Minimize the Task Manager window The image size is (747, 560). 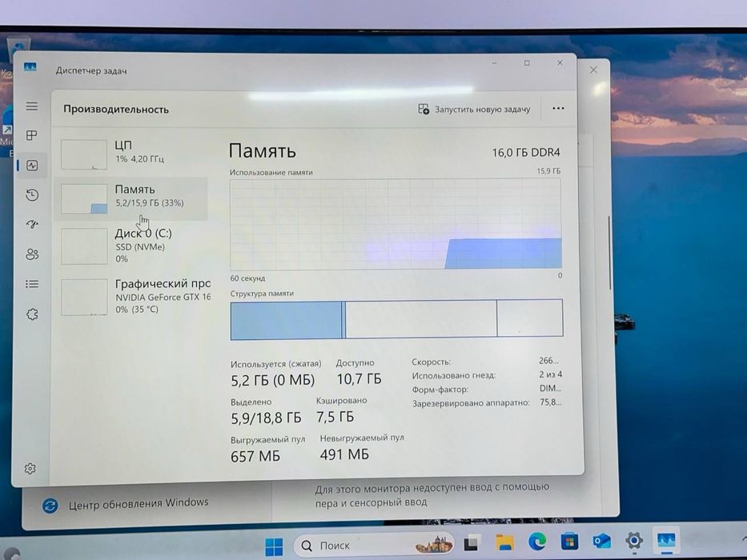tap(495, 63)
